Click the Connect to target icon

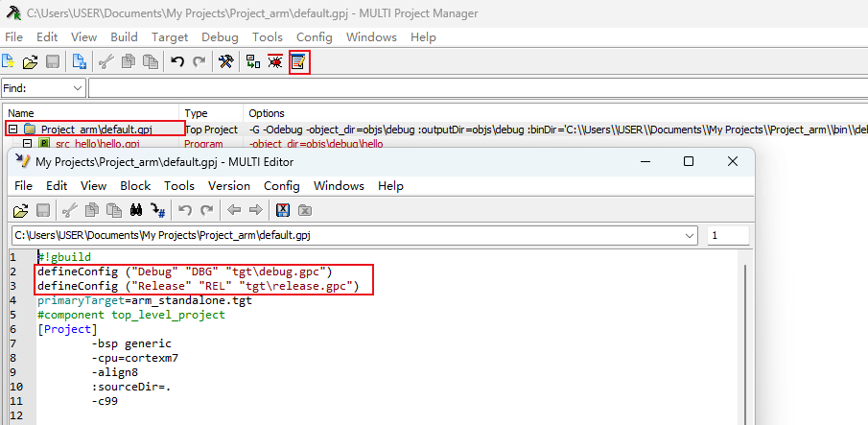click(x=252, y=61)
